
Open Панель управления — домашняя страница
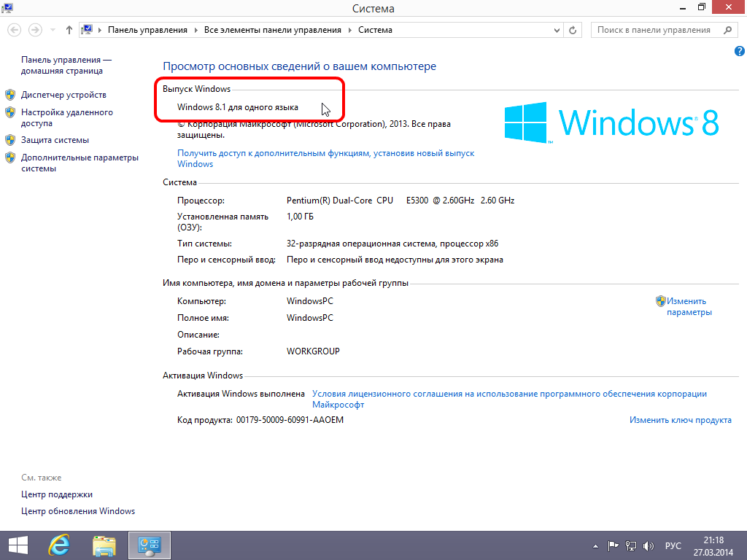[x=66, y=65]
